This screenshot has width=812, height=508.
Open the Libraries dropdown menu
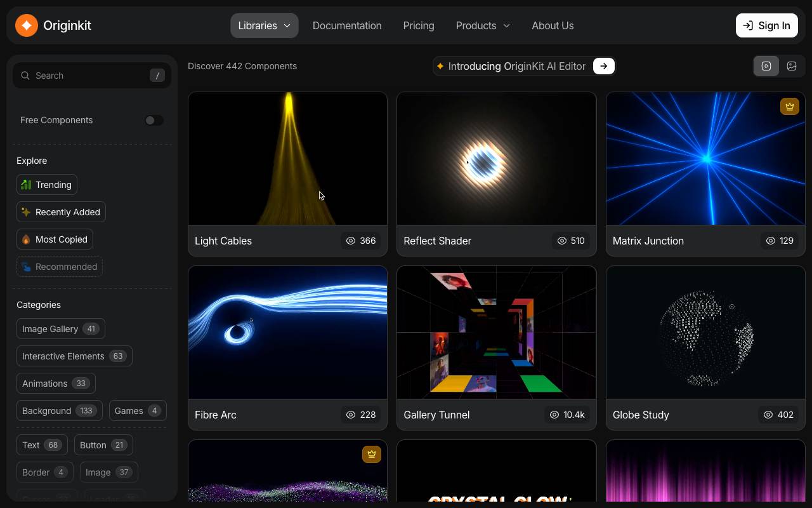264,25
